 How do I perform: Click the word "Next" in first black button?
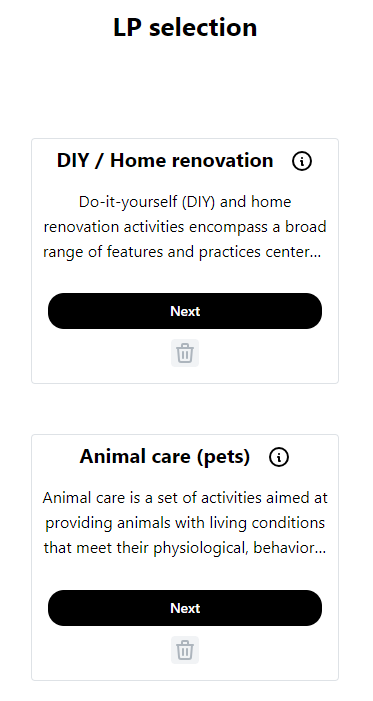[x=185, y=311]
